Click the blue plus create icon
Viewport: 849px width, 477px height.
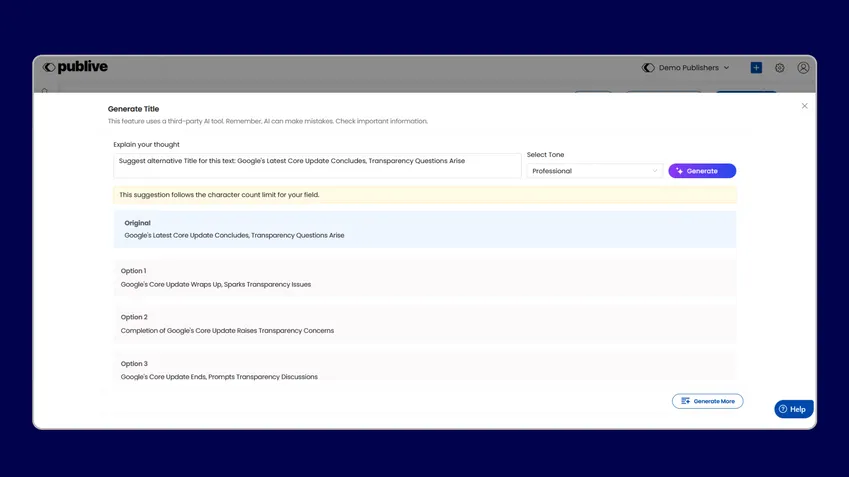(756, 68)
